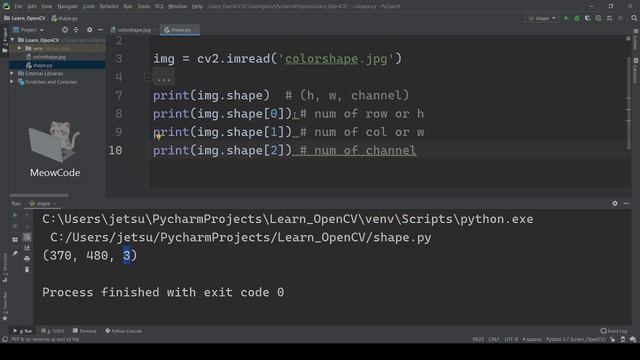640x360 pixels.
Task: Hide Run panel with minus icon
Action: [x=626, y=203]
